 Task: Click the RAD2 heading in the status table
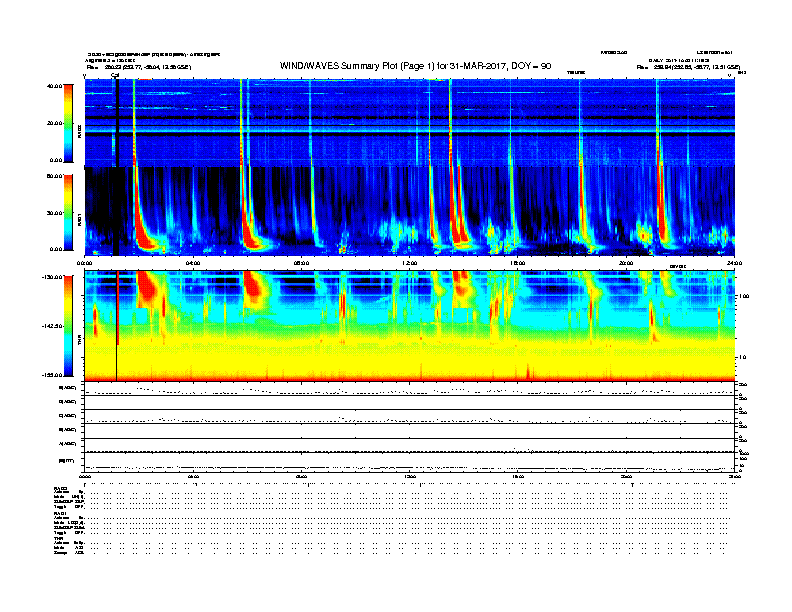coord(61,488)
